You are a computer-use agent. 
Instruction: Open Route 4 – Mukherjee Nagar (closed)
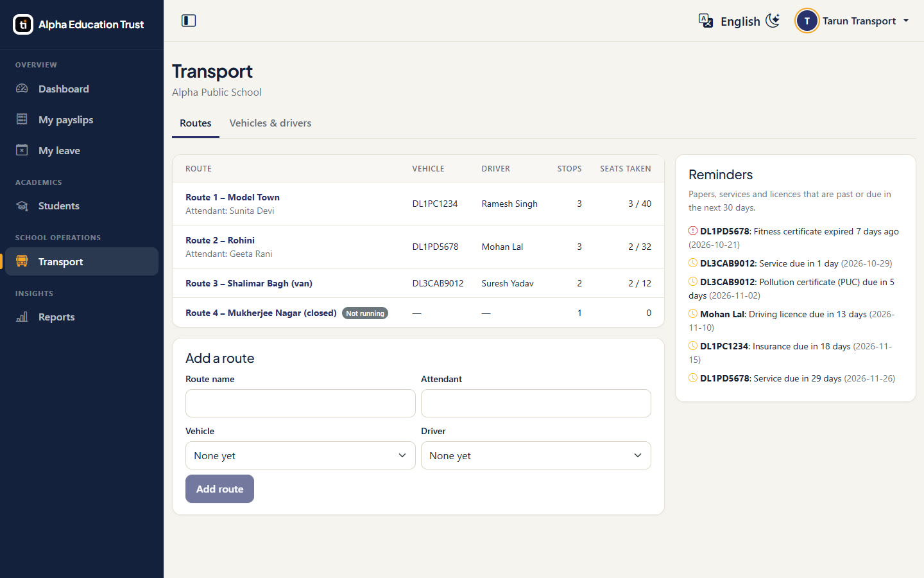(x=261, y=313)
